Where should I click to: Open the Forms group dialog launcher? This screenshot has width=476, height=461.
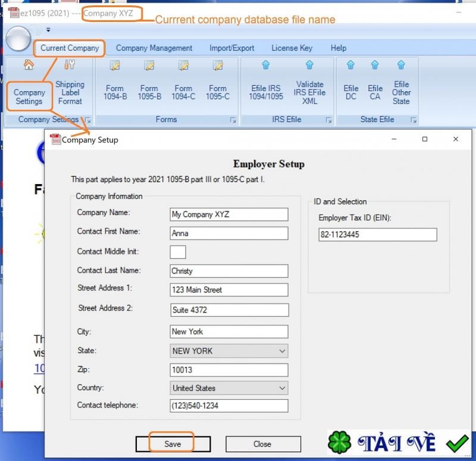pos(233,120)
